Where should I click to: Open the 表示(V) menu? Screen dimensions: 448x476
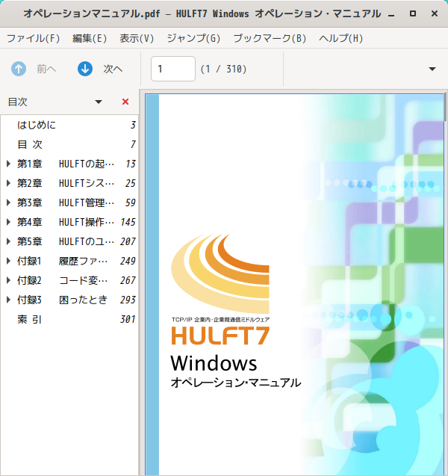click(x=137, y=38)
